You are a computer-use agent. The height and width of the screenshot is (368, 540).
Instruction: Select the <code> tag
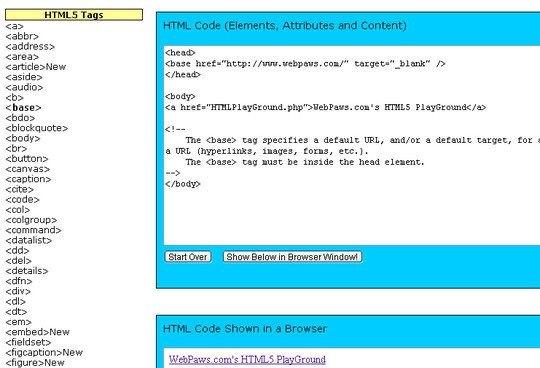click(22, 199)
